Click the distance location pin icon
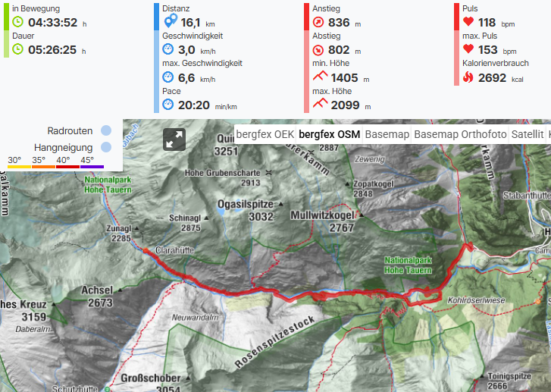Viewport: 551px width, 392px height. tap(171, 20)
